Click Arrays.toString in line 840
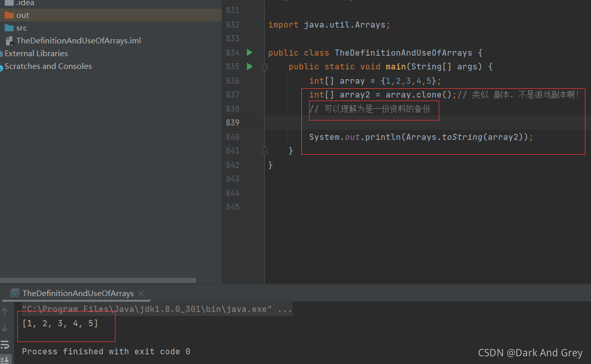 click(x=444, y=137)
